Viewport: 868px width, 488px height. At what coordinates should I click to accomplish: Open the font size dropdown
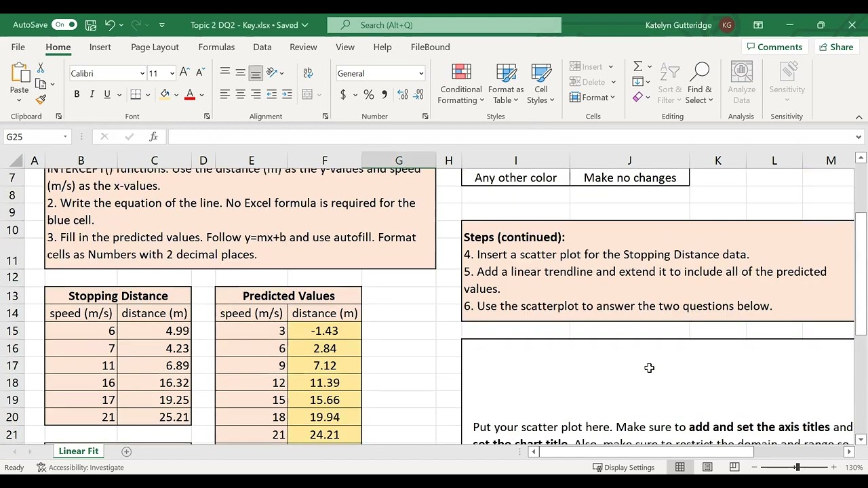(172, 73)
